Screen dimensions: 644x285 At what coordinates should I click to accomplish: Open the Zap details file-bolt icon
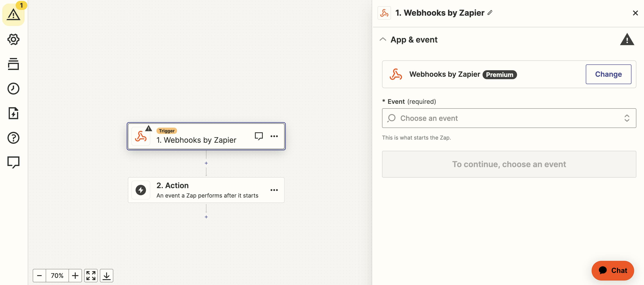point(13,113)
